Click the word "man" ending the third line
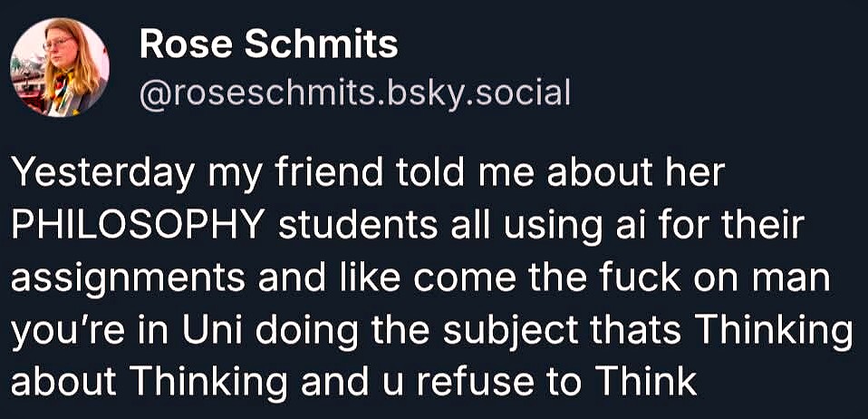The image size is (868, 419). [794, 280]
